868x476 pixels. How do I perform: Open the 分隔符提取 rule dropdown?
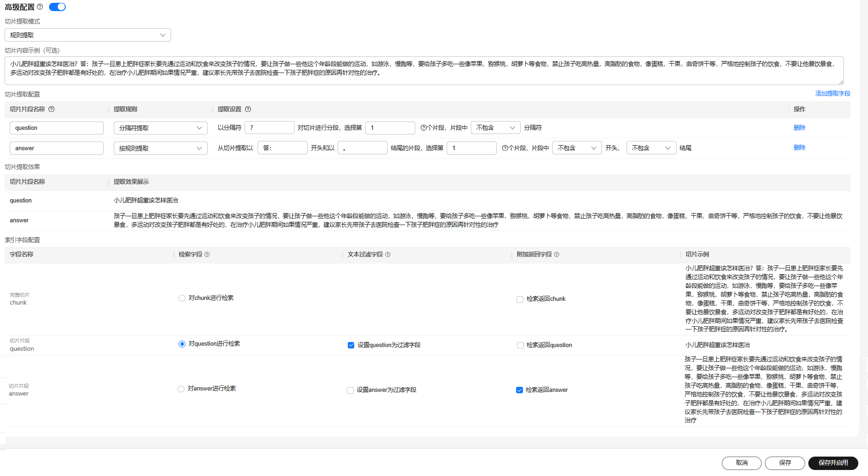pos(160,128)
